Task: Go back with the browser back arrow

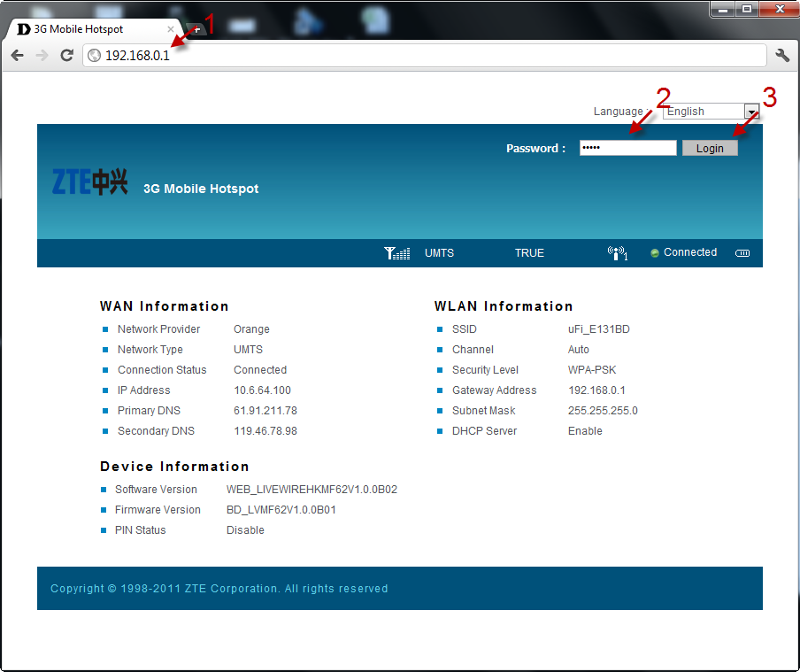Action: click(18, 55)
